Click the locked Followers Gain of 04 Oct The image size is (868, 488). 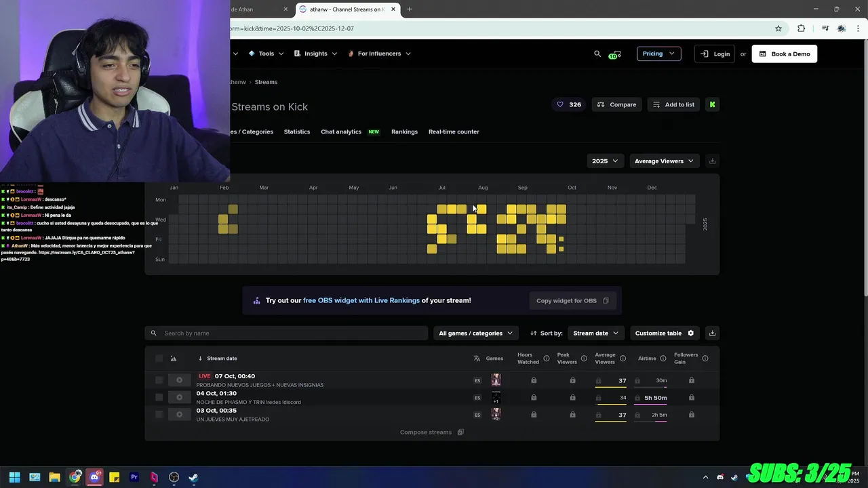(x=691, y=397)
